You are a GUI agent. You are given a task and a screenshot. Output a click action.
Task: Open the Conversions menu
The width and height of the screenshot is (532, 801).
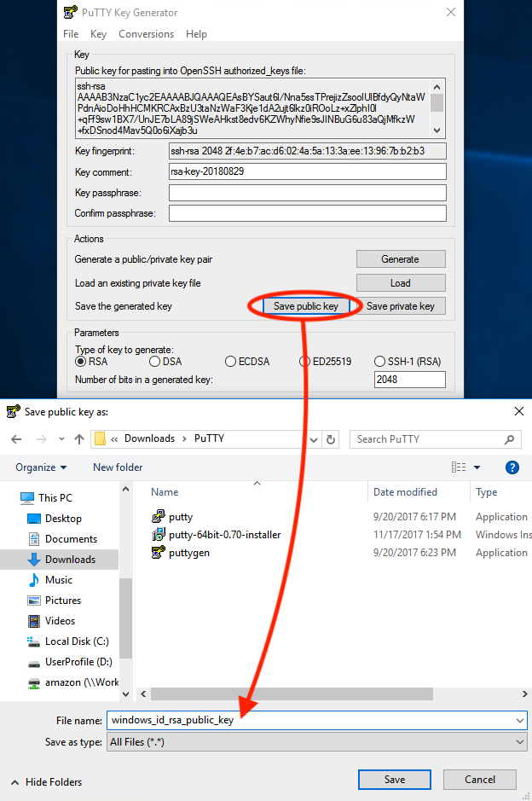tap(146, 34)
